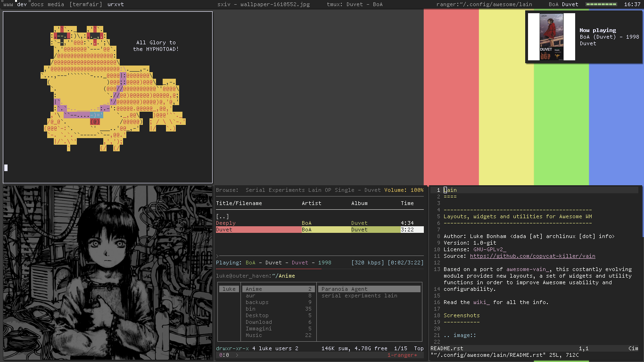This screenshot has height=362, width=644.
Task: Click the green stripe in the sxiv image
Action: click(x=561, y=125)
